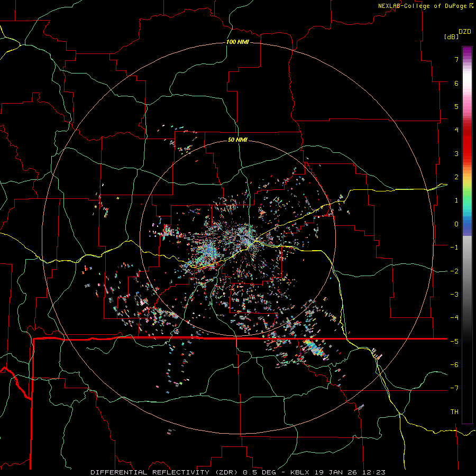Select the -1 dB scale label
476x476 pixels.
(x=454, y=248)
